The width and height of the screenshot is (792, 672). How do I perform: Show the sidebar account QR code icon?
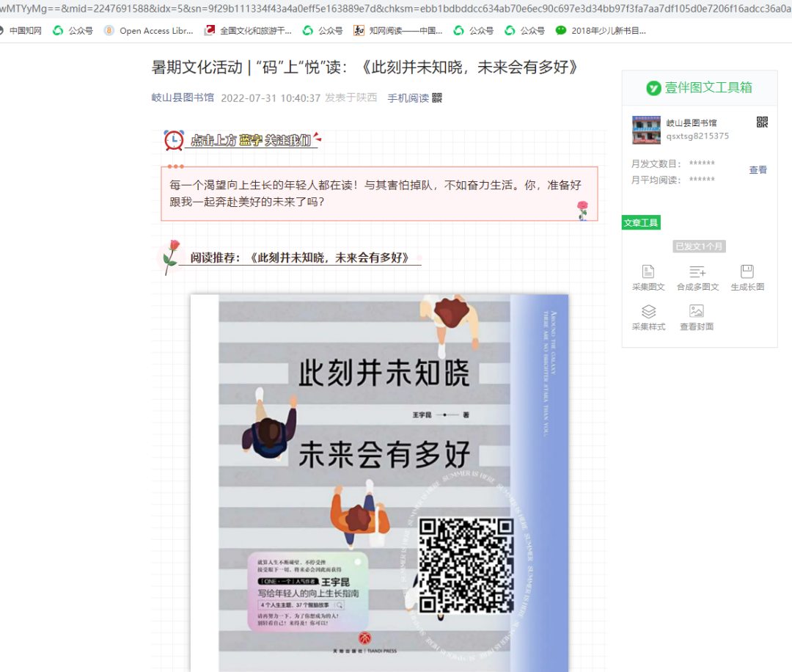tap(762, 122)
